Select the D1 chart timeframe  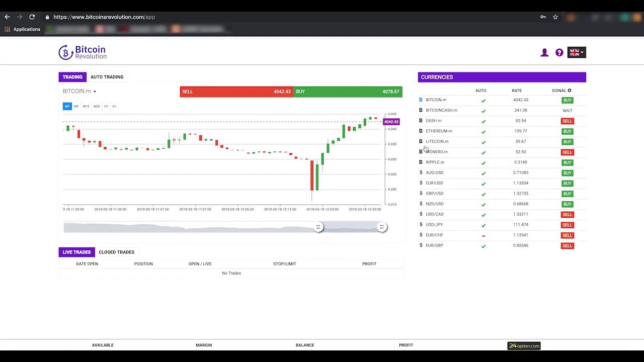[114, 106]
